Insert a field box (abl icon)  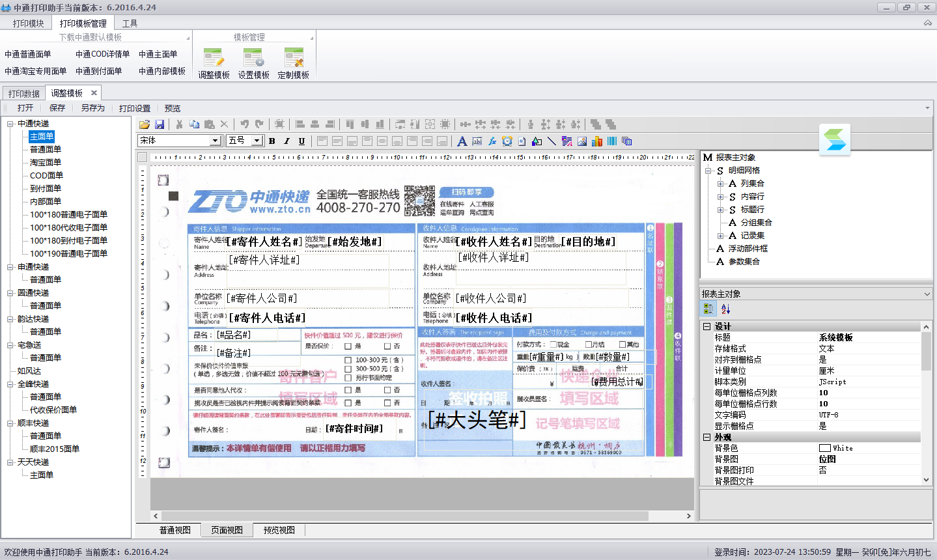click(477, 141)
